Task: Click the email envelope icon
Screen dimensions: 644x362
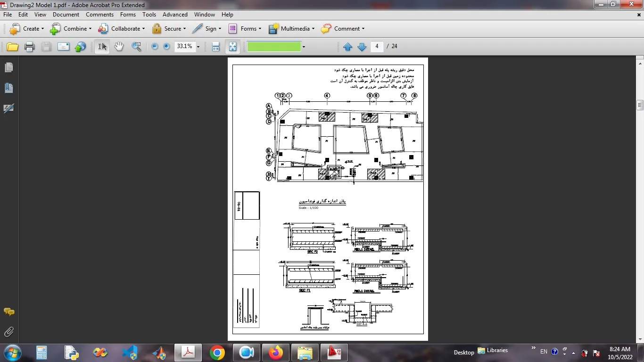Action: click(63, 47)
